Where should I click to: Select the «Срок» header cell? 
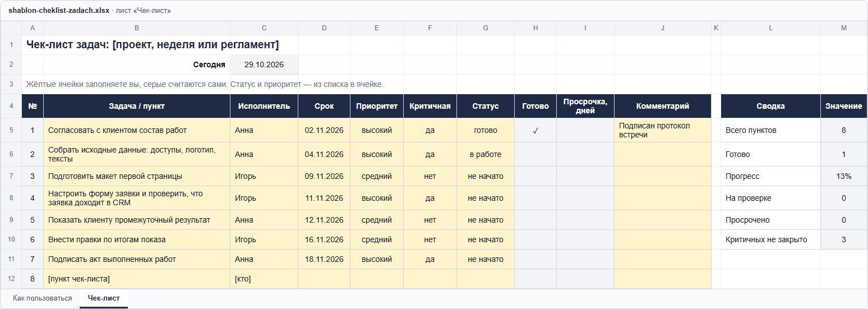[324, 106]
